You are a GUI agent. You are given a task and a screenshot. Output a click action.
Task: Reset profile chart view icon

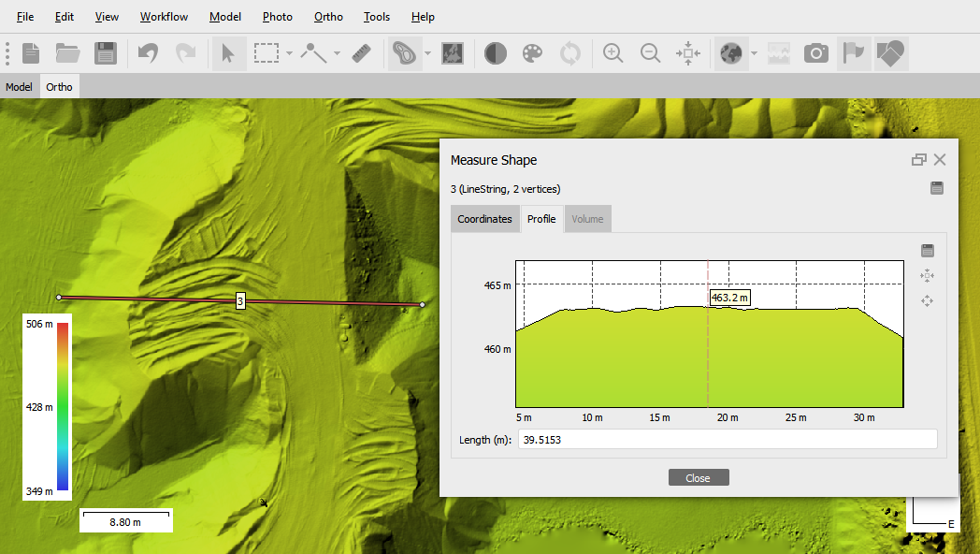pyautogui.click(x=928, y=276)
